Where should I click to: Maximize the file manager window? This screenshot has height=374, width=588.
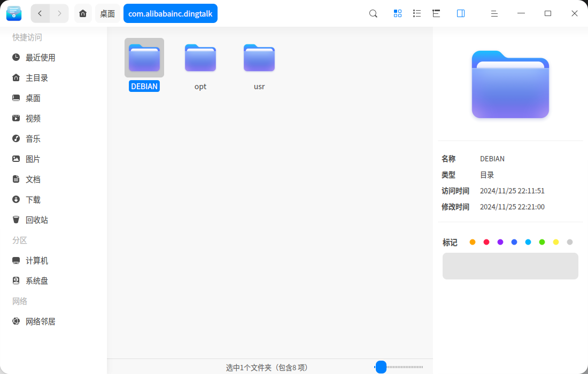[x=548, y=13]
